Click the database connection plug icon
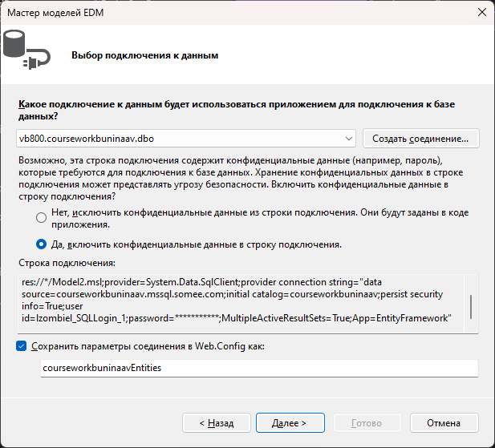 pos(26,50)
